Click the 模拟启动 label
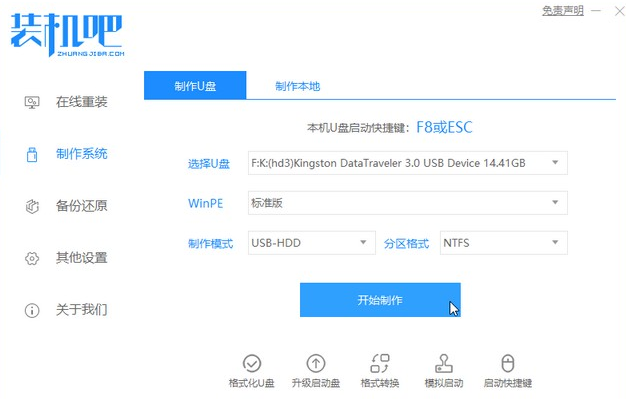 pos(444,383)
